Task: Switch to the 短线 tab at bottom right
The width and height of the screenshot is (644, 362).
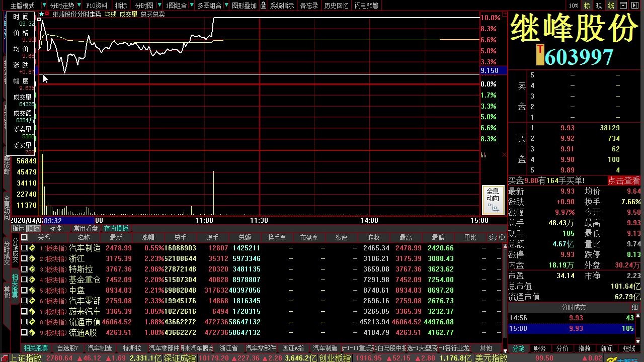Action: pos(629,348)
